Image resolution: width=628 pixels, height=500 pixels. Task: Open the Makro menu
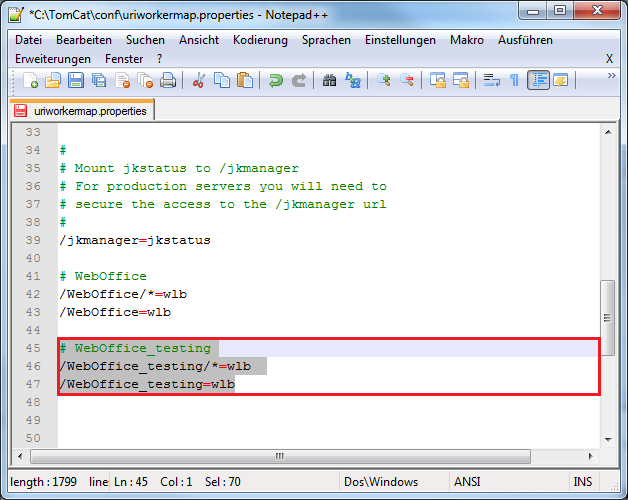(x=467, y=40)
